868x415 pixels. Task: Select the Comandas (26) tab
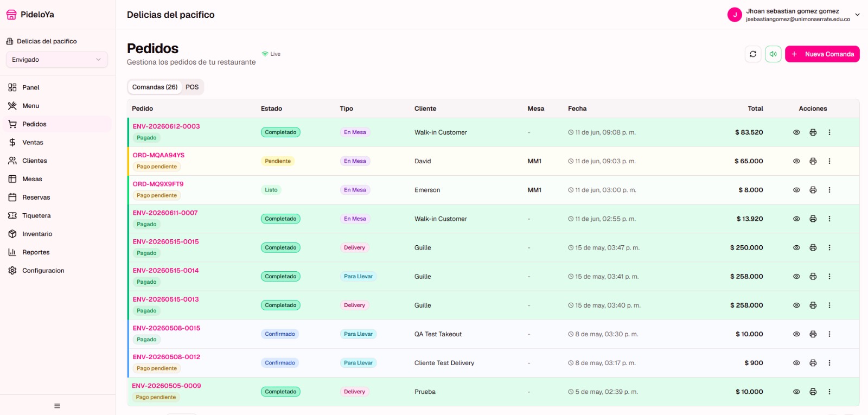pyautogui.click(x=155, y=87)
